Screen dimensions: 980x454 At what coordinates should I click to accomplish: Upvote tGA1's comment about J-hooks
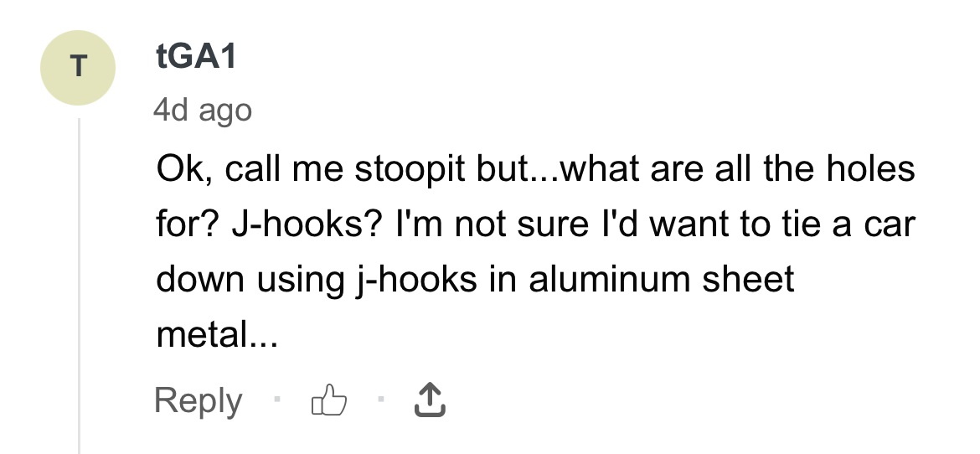(328, 402)
